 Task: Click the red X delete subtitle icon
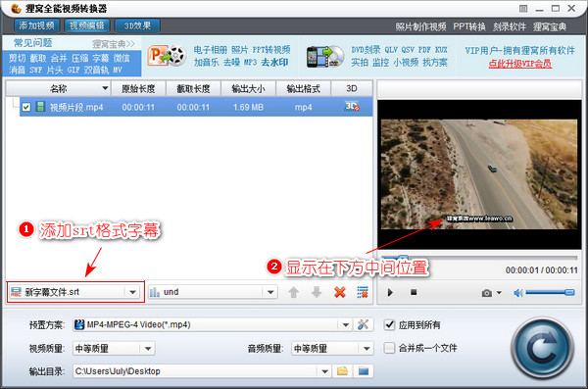340,292
